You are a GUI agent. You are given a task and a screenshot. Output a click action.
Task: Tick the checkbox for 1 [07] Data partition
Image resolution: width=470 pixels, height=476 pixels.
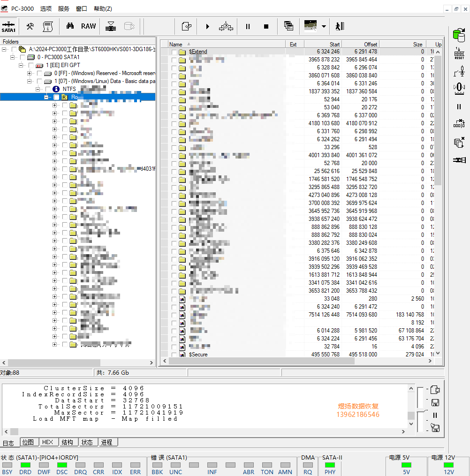click(x=39, y=81)
